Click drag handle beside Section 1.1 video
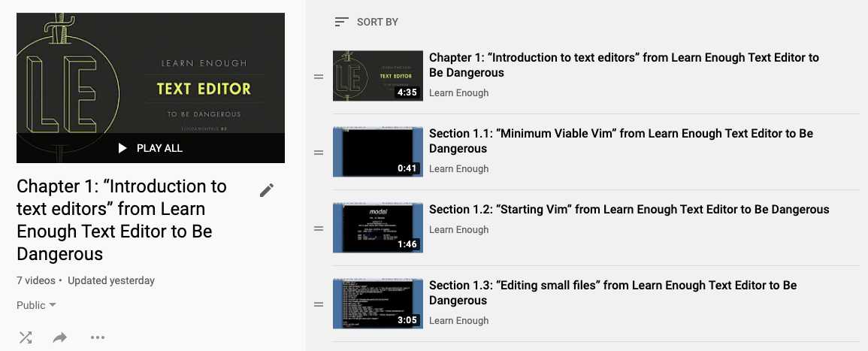The image size is (868, 351). 318,153
